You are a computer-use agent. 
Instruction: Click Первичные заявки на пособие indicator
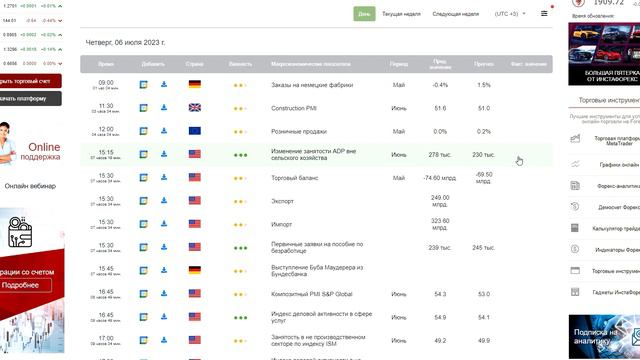(x=317, y=247)
